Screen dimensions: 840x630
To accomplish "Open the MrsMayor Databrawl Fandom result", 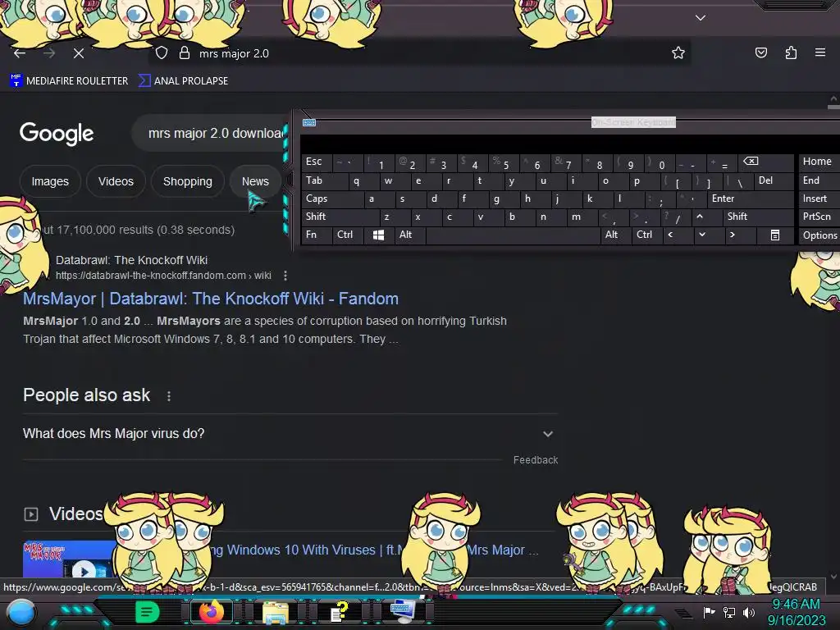I will click(x=211, y=299).
